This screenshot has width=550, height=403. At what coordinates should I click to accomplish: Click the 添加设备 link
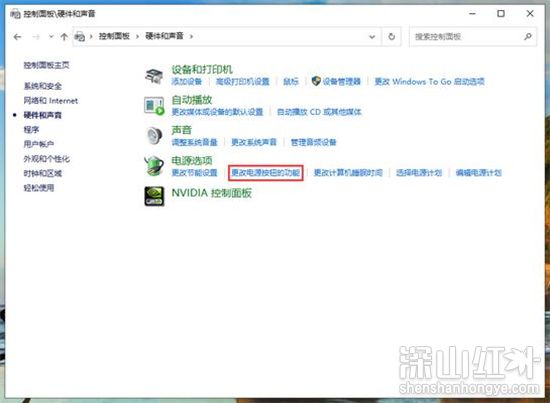(x=187, y=81)
